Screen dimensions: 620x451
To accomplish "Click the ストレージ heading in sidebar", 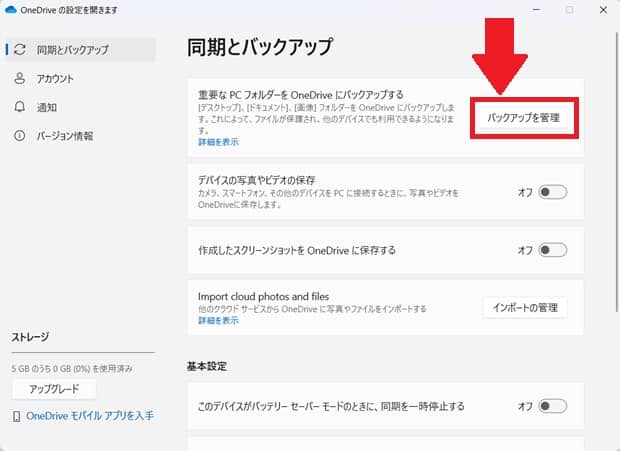I will [x=30, y=337].
